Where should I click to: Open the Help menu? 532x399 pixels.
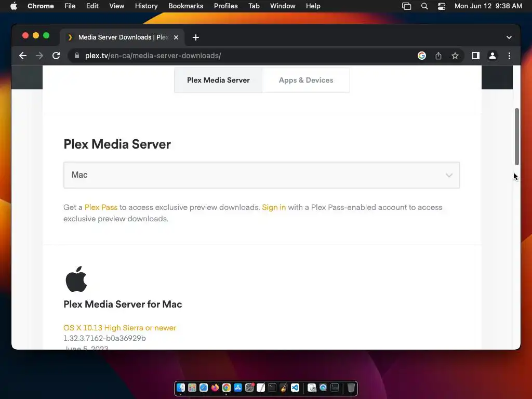point(313,6)
